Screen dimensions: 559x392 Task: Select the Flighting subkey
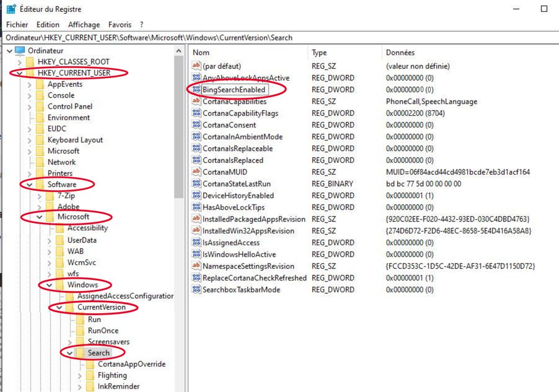[112, 375]
